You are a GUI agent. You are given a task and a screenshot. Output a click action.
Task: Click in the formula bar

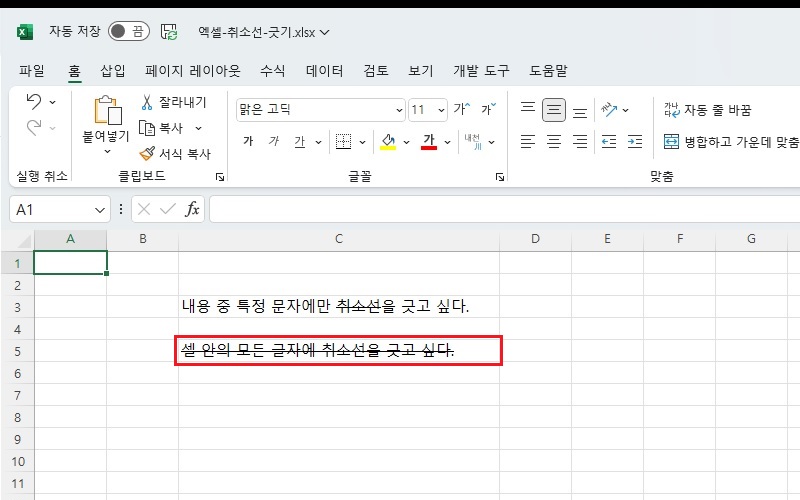[x=504, y=209]
